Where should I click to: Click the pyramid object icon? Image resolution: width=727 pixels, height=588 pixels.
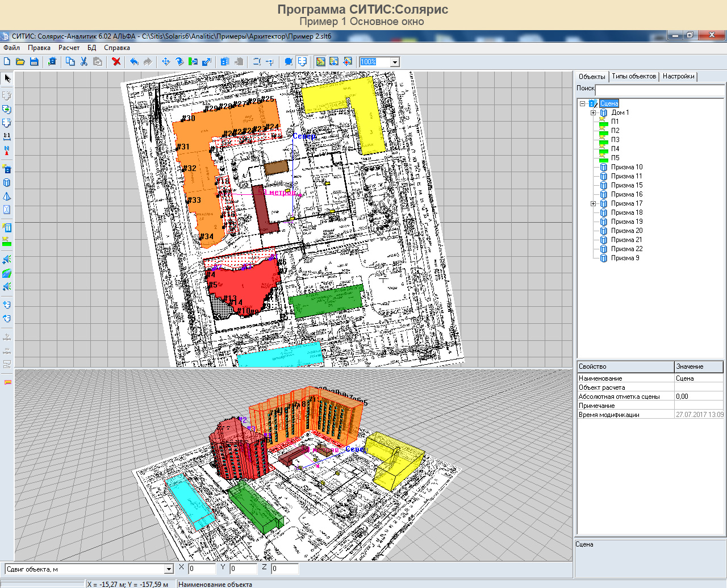(x=7, y=197)
